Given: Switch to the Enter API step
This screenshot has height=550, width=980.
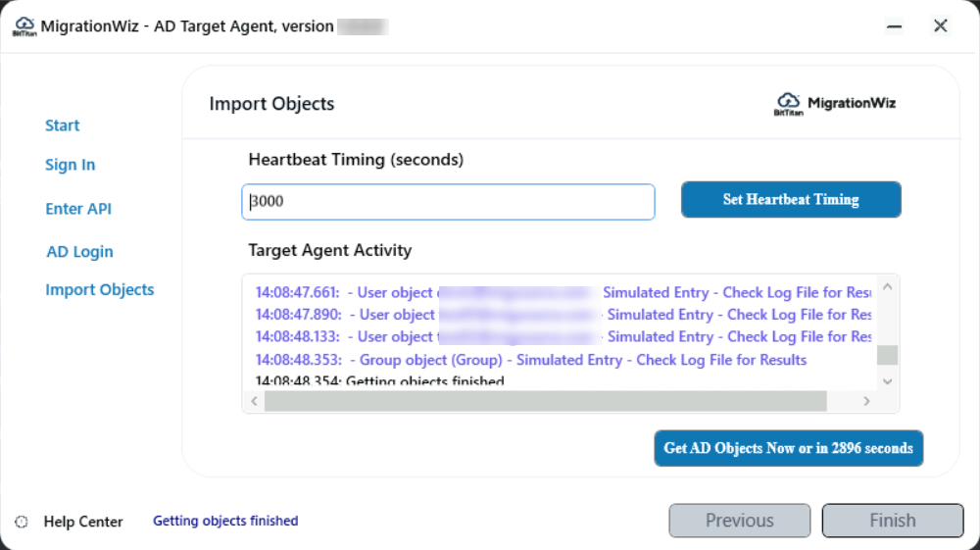Looking at the screenshot, I should pyautogui.click(x=78, y=209).
